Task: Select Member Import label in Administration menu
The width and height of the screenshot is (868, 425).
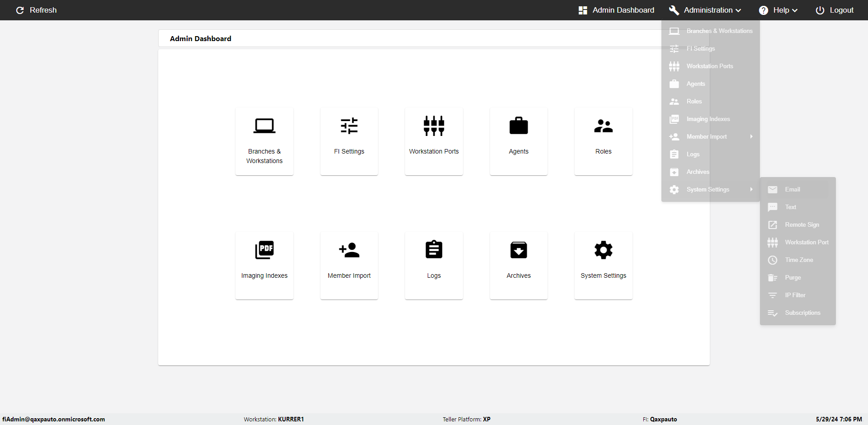Action: [707, 137]
